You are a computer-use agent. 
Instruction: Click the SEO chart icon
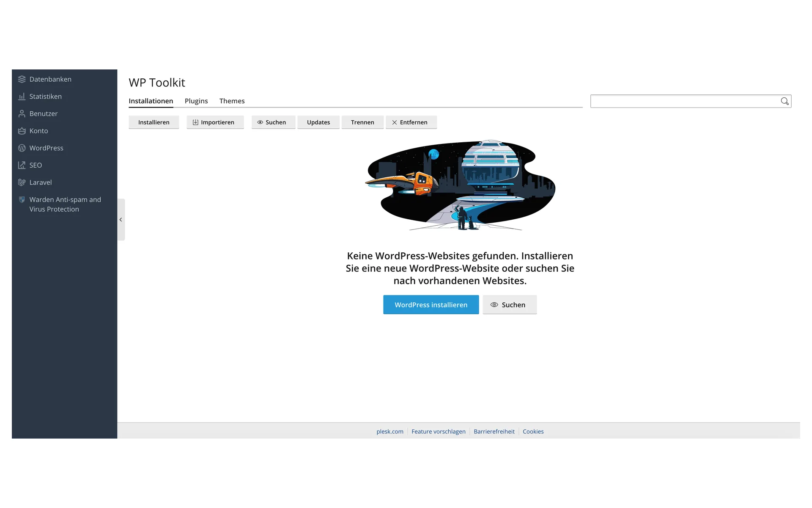pyautogui.click(x=22, y=165)
